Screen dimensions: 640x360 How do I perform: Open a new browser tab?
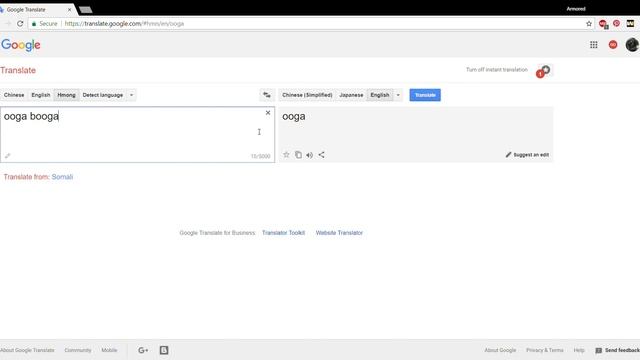click(x=85, y=10)
